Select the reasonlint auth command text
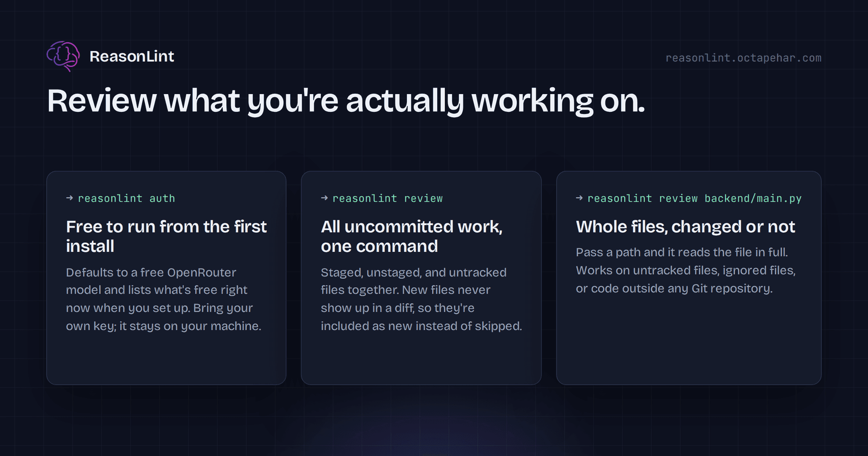Viewport: 868px width, 456px height. tap(126, 199)
